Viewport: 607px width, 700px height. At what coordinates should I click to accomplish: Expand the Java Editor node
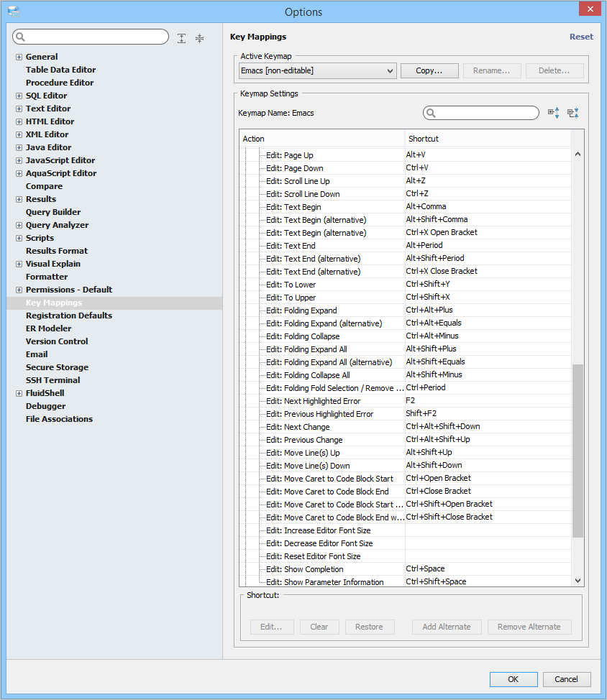pyautogui.click(x=19, y=148)
